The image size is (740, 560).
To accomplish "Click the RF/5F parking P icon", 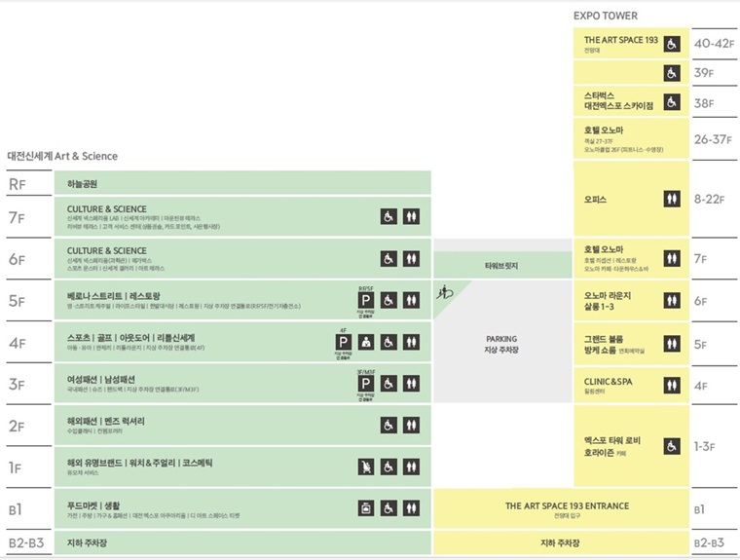I will 366,300.
